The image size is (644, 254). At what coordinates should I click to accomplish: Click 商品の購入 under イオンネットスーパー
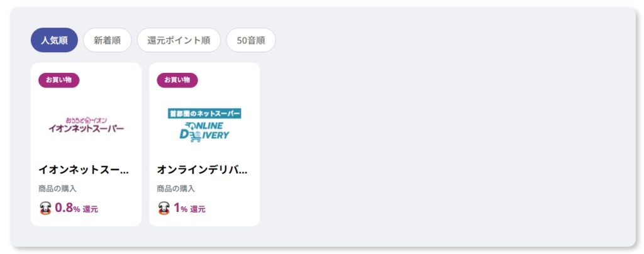point(57,189)
